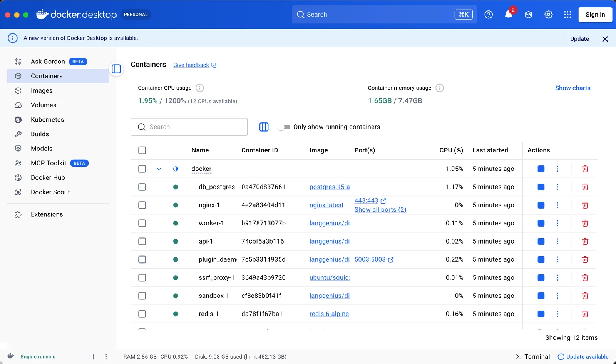Open more actions for plugin_daemon

tap(557, 260)
